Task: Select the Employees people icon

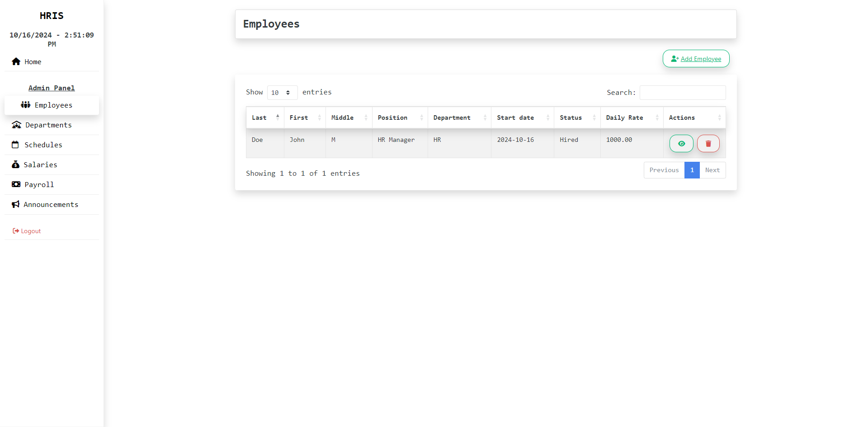Action: click(25, 105)
